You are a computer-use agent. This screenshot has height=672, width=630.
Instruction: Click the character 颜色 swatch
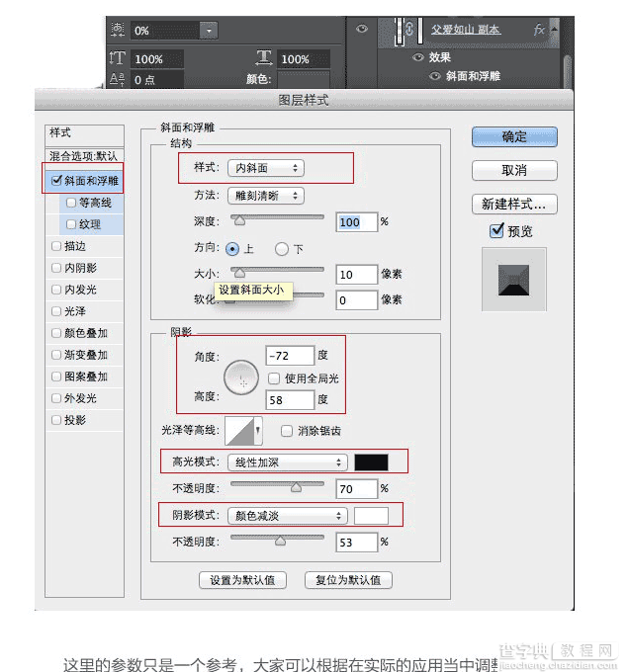(304, 80)
